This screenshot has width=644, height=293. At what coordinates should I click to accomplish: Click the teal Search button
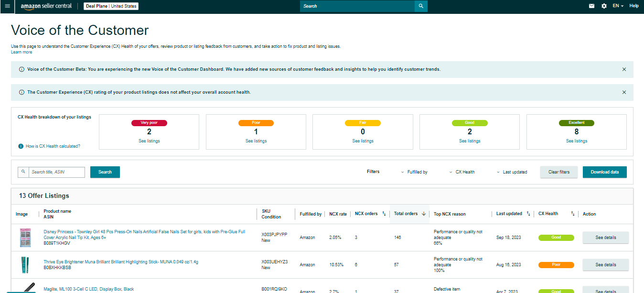point(105,172)
